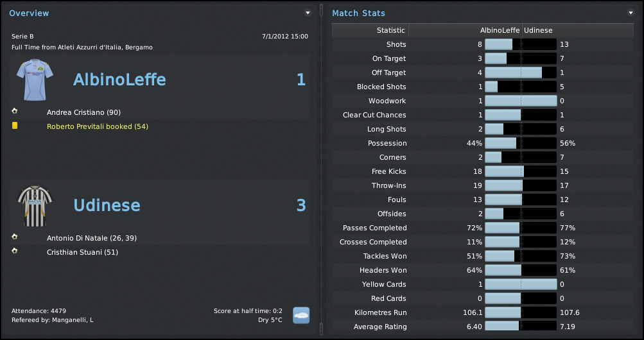The width and height of the screenshot is (644, 340).
Task: Click the Shots comparison bar
Action: tap(521, 44)
